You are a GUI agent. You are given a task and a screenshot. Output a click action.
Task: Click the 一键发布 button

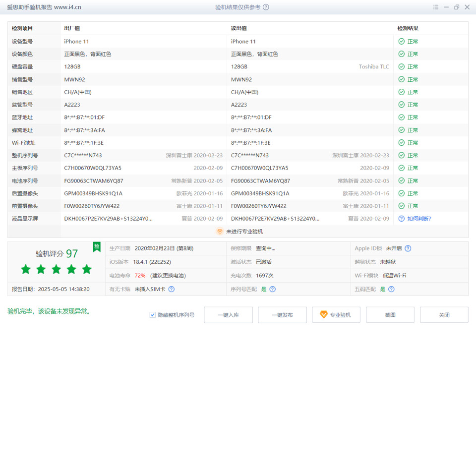point(282,315)
